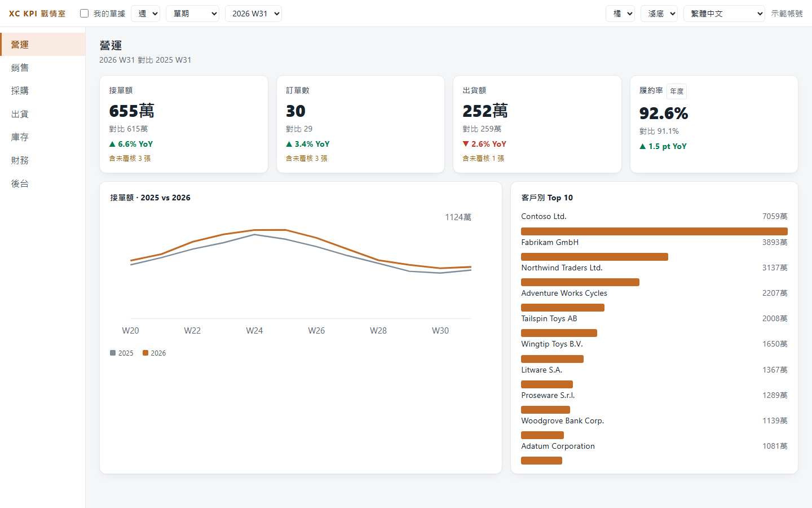Viewport: 812px width, 508px height.
Task: Click the Woodgrove Bank Corp. customer name
Action: [562, 421]
